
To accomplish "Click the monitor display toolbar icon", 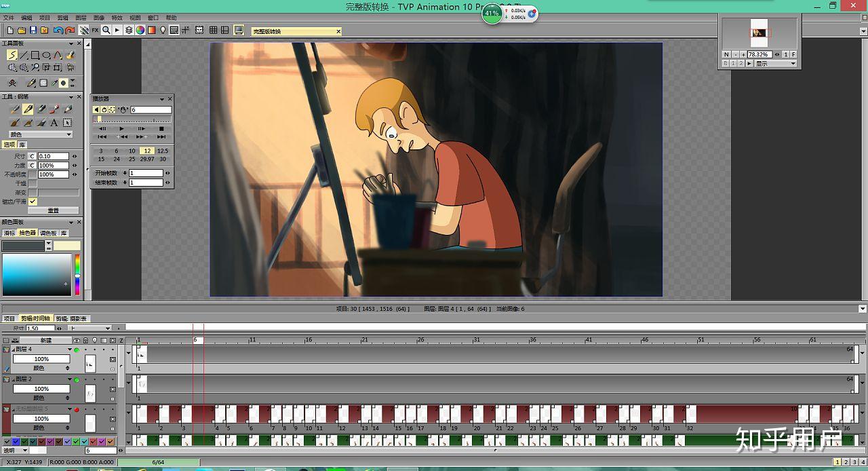I will coord(239,31).
